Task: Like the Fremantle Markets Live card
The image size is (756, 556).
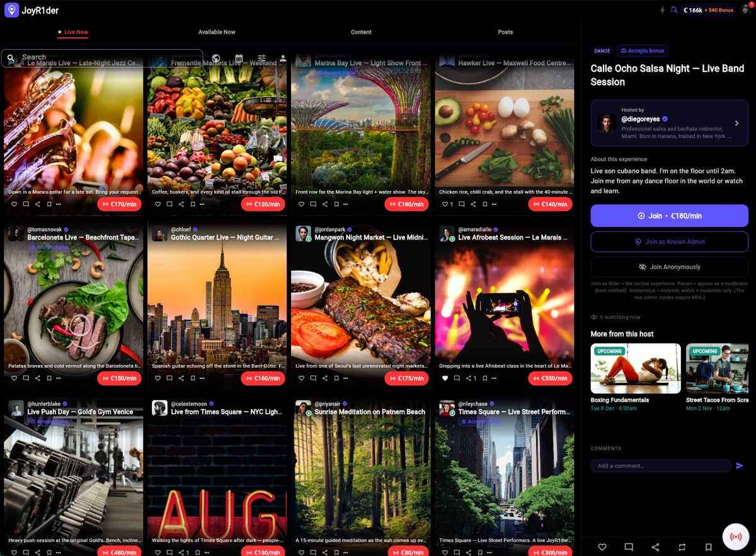Action: click(x=158, y=204)
